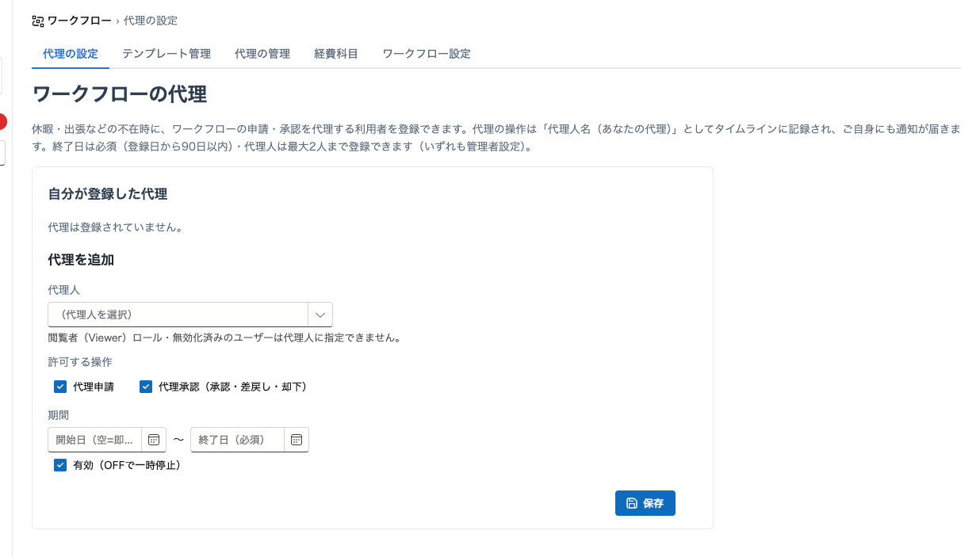Click the floppy disk icon in the 保存 button
This screenshot has width=980, height=557.
click(x=632, y=503)
